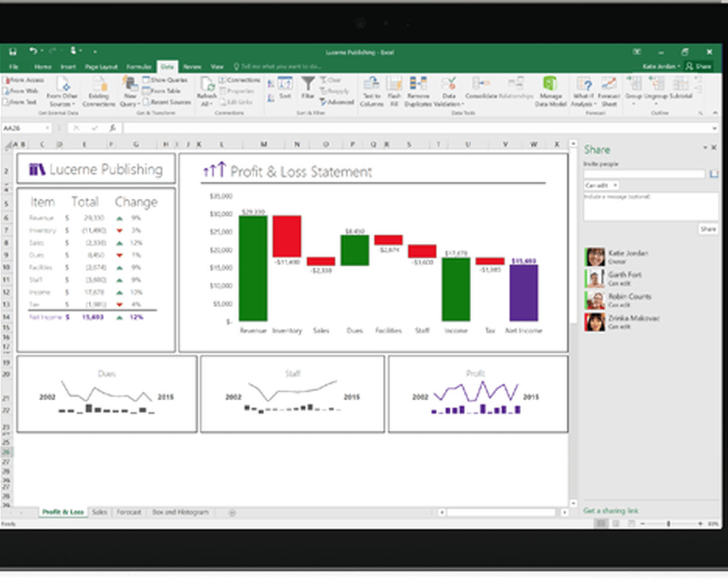Expand the Group dropdown
This screenshot has width=728, height=582.
pyautogui.click(x=633, y=103)
